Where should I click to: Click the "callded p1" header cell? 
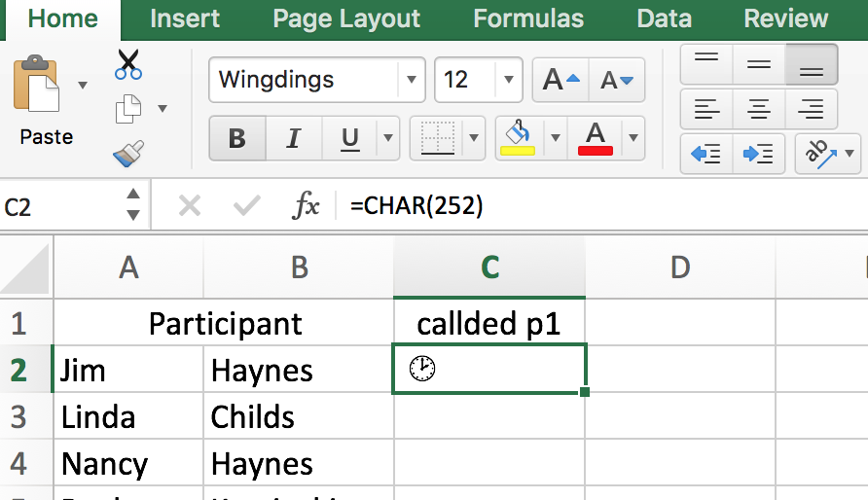click(x=489, y=323)
